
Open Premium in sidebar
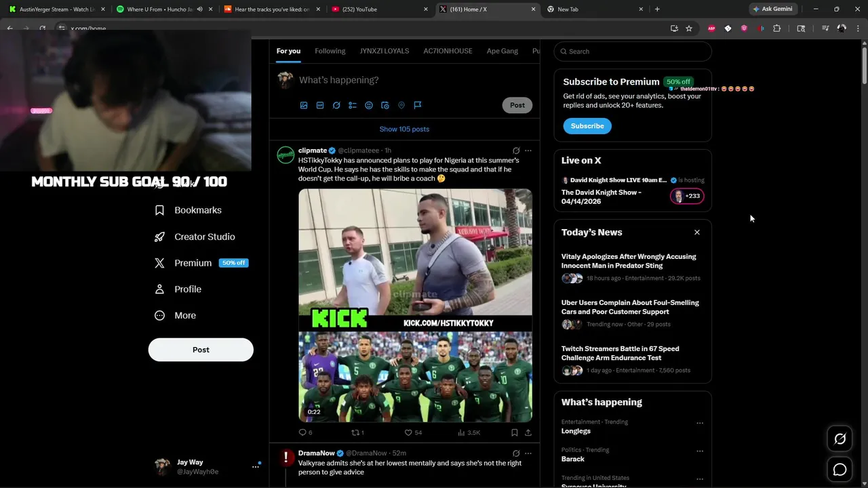pyautogui.click(x=201, y=263)
